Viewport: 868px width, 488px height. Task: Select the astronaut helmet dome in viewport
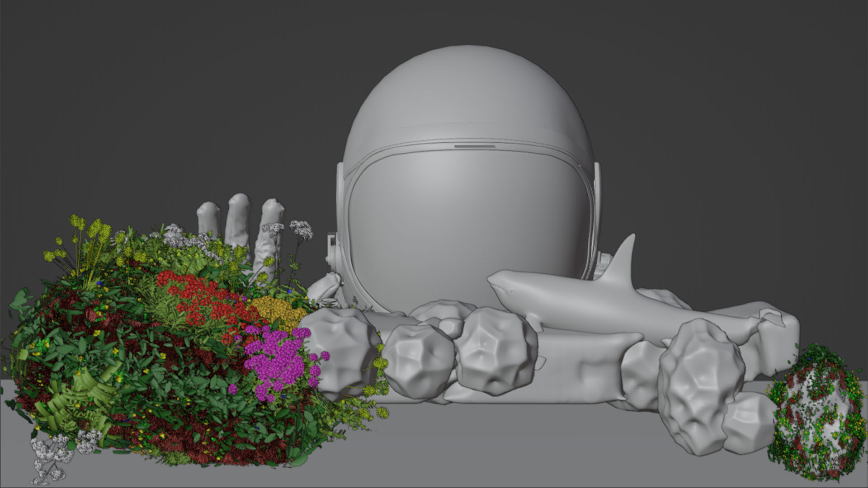[468, 90]
